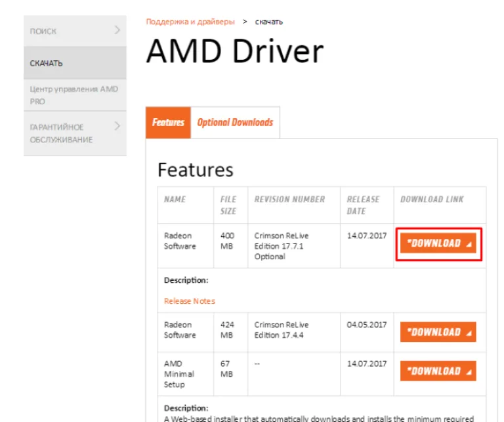This screenshot has height=422, width=504.
Task: Click the скачать breadcrumb text
Action: pyautogui.click(x=268, y=22)
